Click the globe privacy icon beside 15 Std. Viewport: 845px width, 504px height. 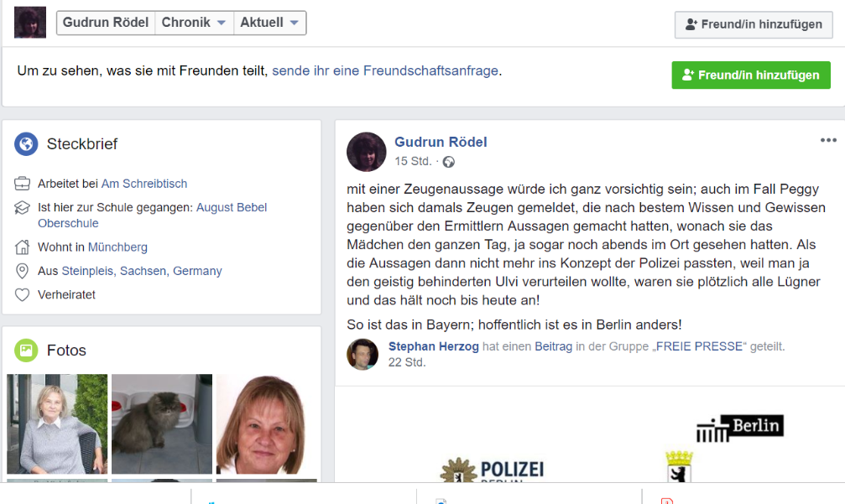pos(448,162)
